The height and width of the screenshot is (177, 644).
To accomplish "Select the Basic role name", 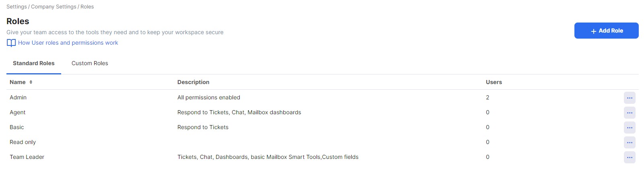I will pyautogui.click(x=17, y=127).
